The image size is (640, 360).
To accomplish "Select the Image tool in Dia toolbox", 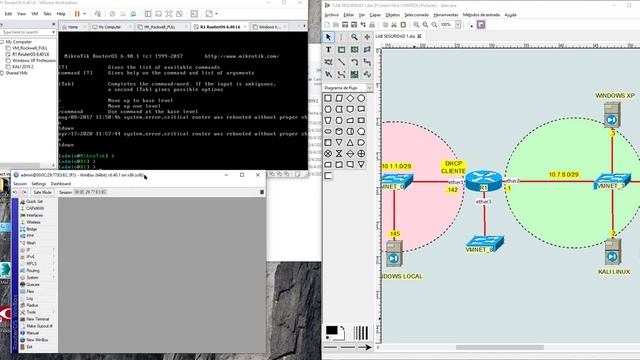I will (354, 74).
